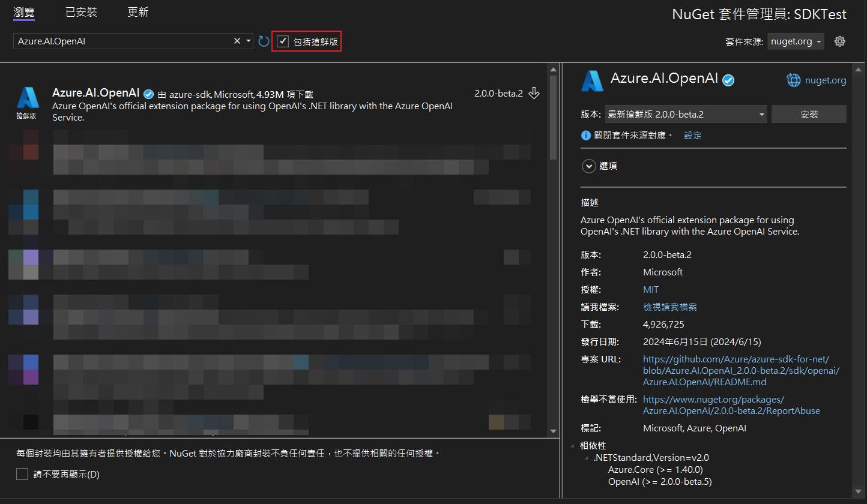Click the download arrow icon for Azure.AI.OpenAI
Image resolution: width=867 pixels, height=504 pixels.
pos(534,94)
